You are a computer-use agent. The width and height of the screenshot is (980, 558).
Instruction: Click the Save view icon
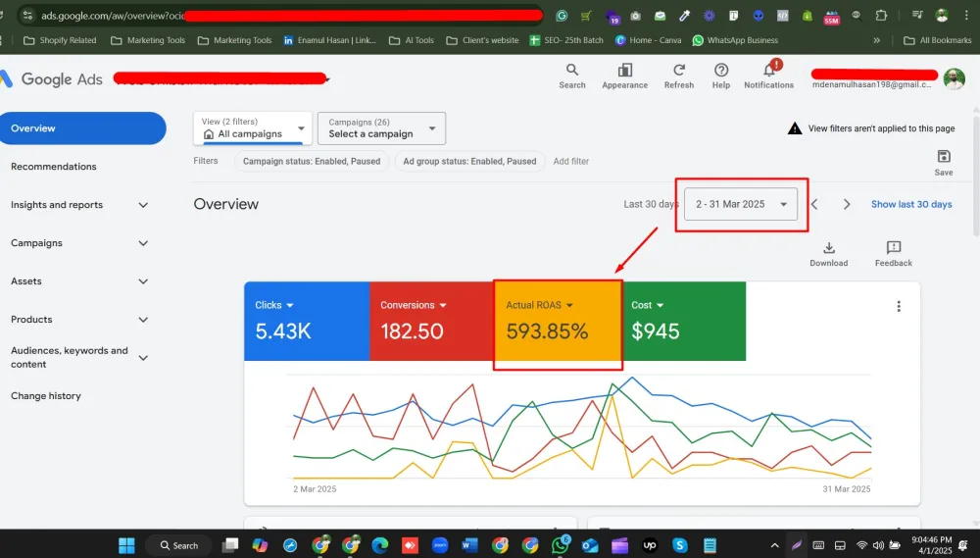944,156
